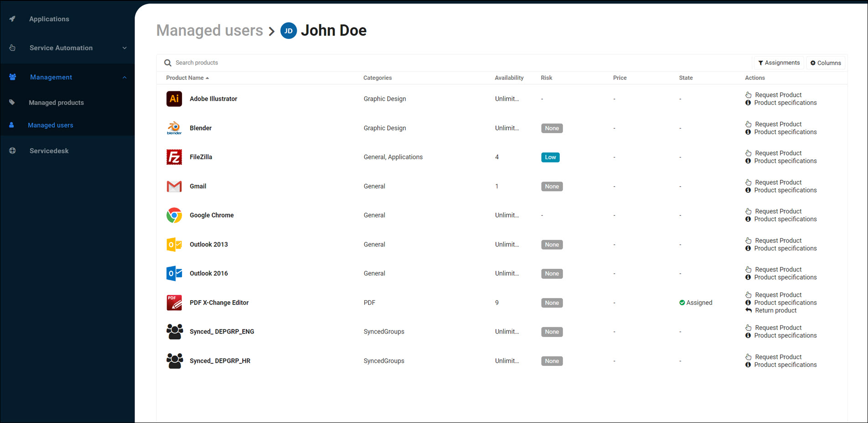
Task: Click the search magnifier icon
Action: [x=168, y=63]
